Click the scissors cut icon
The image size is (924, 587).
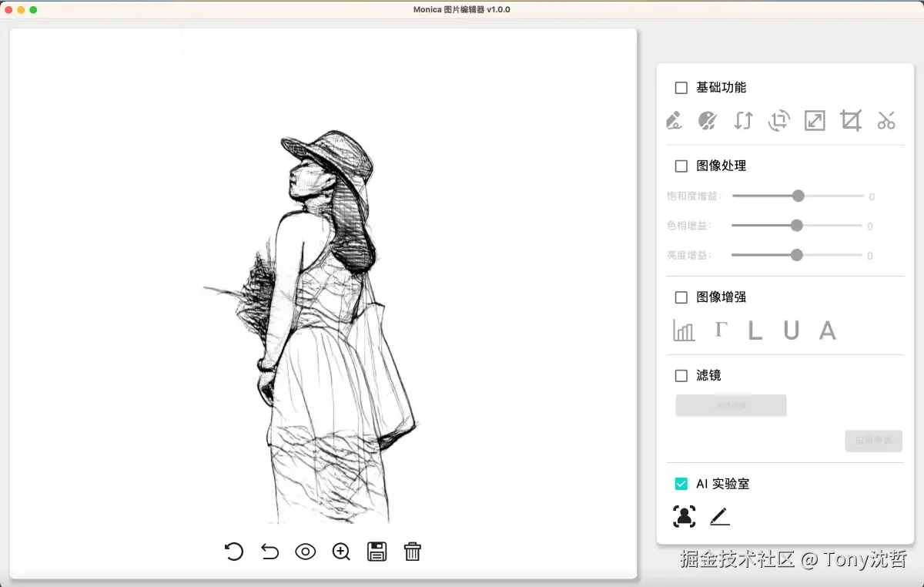886,120
